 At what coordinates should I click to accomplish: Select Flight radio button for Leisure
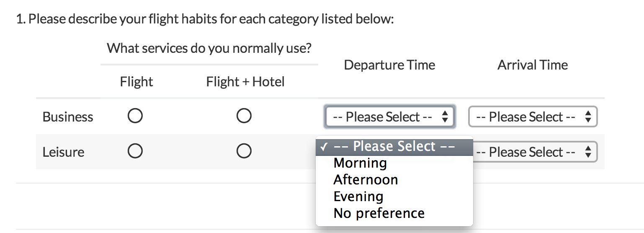pyautogui.click(x=135, y=151)
